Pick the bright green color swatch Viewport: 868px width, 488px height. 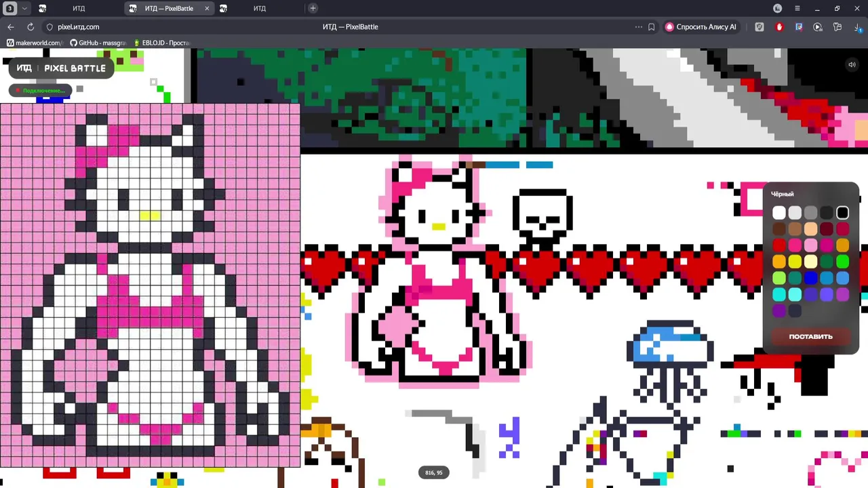[x=842, y=262]
